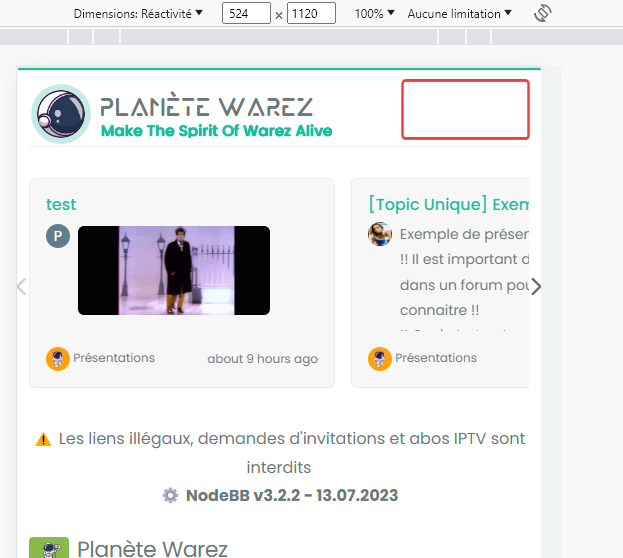Click the Présentations icon in second card
623x558 pixels.
(380, 359)
